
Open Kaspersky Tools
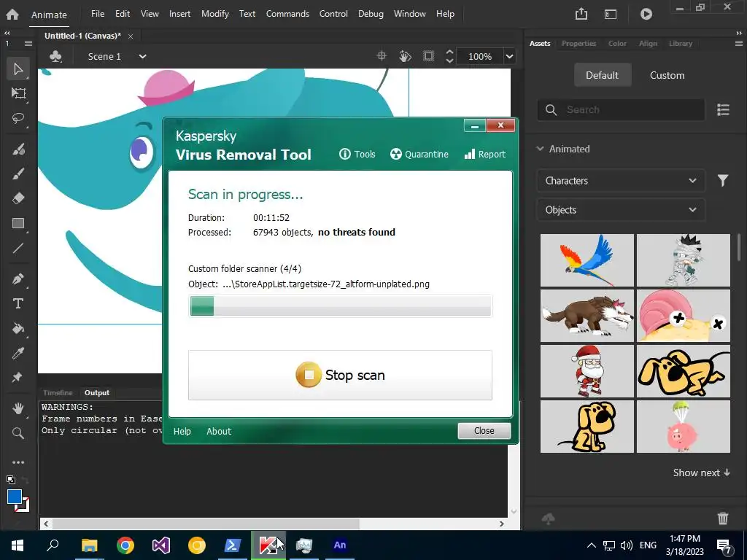click(357, 154)
